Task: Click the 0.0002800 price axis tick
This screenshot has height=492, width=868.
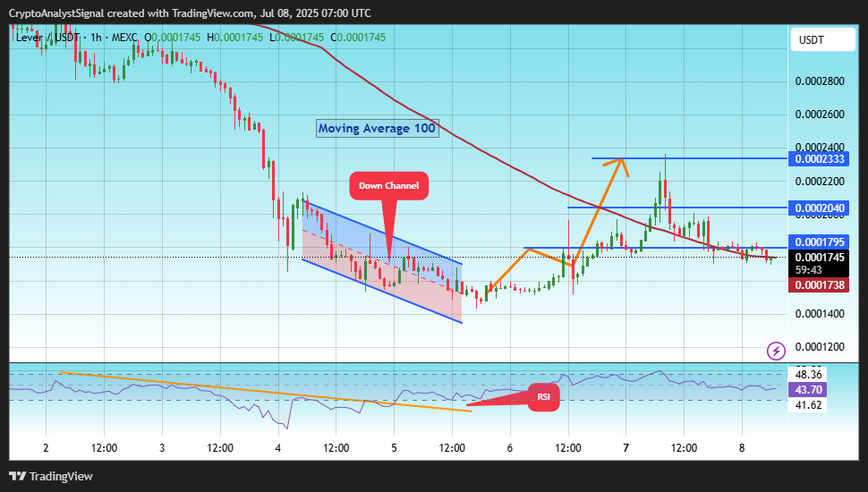Action: coord(820,81)
